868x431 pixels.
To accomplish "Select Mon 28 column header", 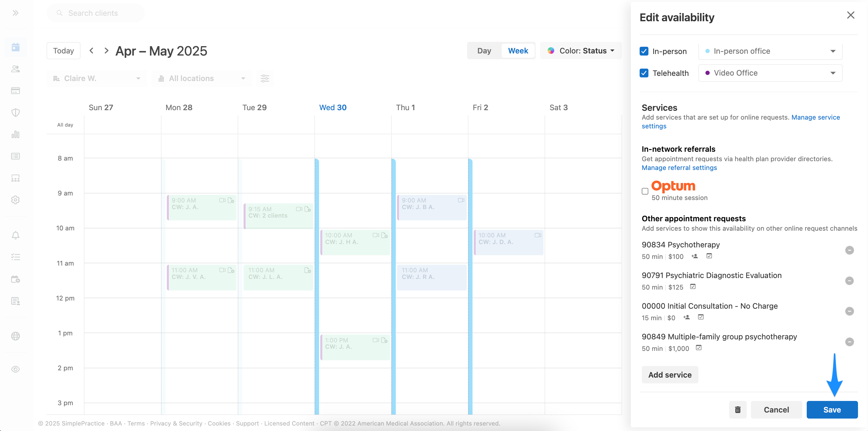I will 179,107.
